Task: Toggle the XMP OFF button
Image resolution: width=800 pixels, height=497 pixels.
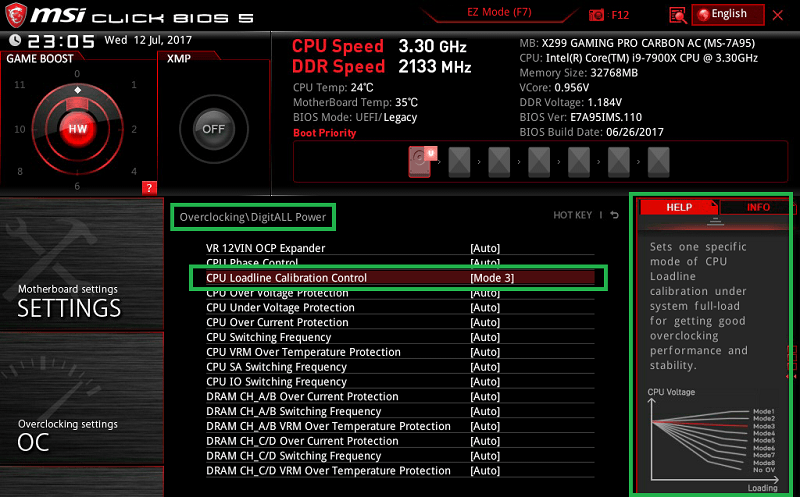Action: [x=213, y=129]
